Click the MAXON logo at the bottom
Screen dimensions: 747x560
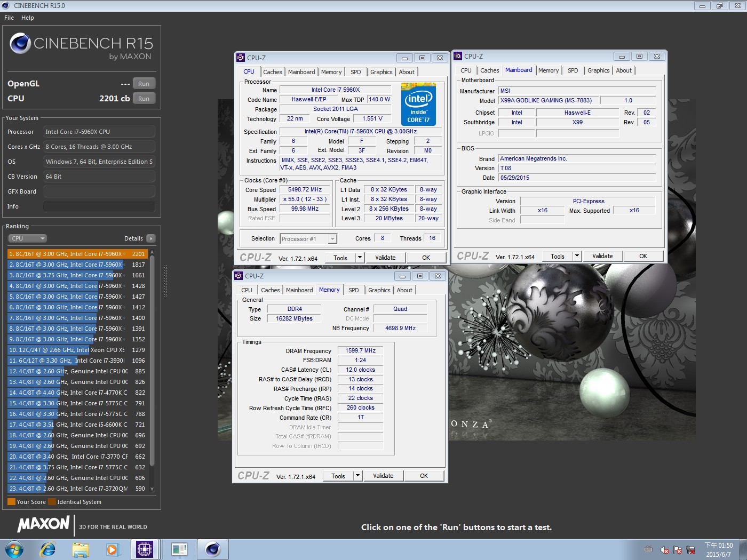click(44, 524)
